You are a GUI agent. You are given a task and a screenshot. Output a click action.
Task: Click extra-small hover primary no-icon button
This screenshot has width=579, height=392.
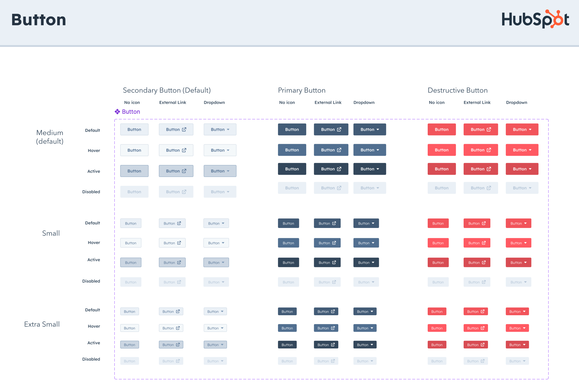pos(287,328)
